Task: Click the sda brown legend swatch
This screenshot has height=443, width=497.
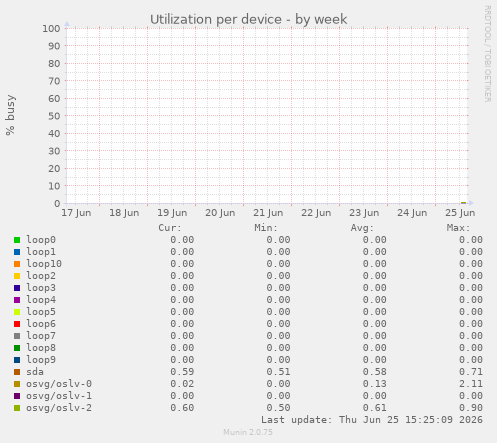Action: 17,372
